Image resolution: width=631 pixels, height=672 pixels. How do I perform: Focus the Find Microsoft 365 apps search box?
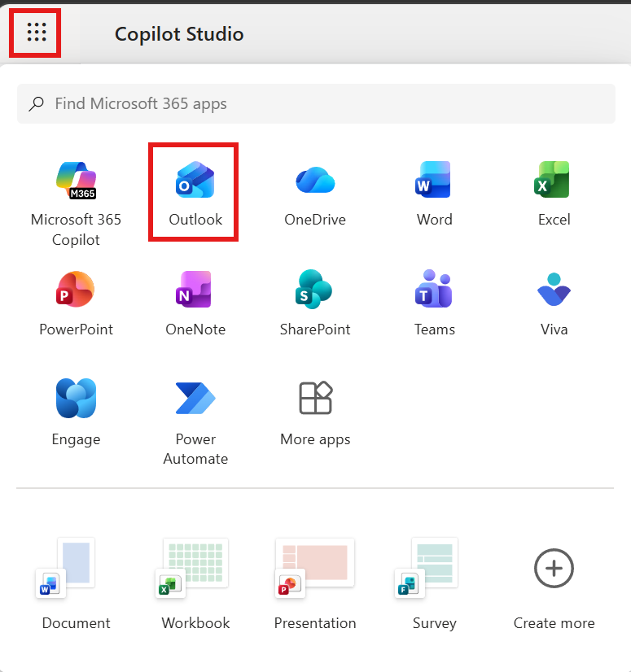coord(316,103)
